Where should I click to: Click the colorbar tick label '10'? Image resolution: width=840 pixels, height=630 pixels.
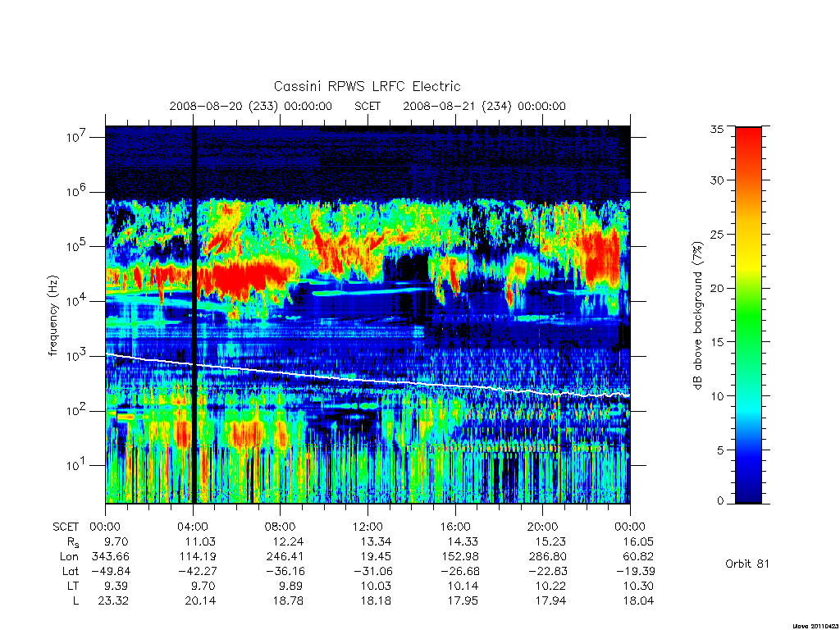[x=717, y=396]
